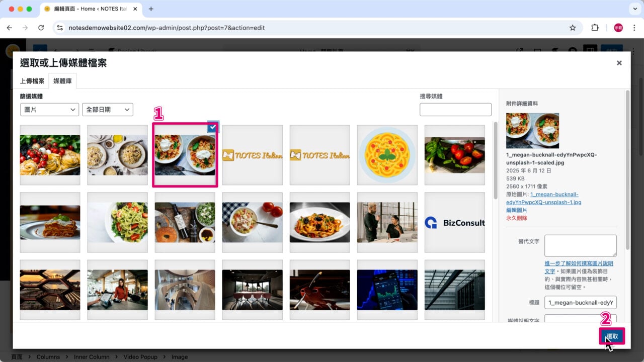The height and width of the screenshot is (362, 644).
Task: Open the 圖片 media type filter
Action: pos(49,110)
